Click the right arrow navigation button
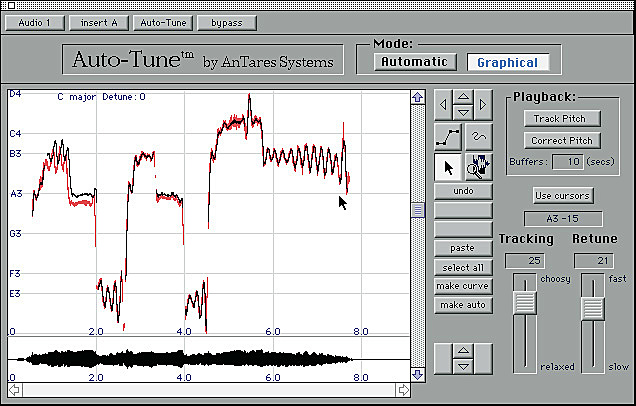Viewport: 636px width, 406px height. click(x=483, y=105)
